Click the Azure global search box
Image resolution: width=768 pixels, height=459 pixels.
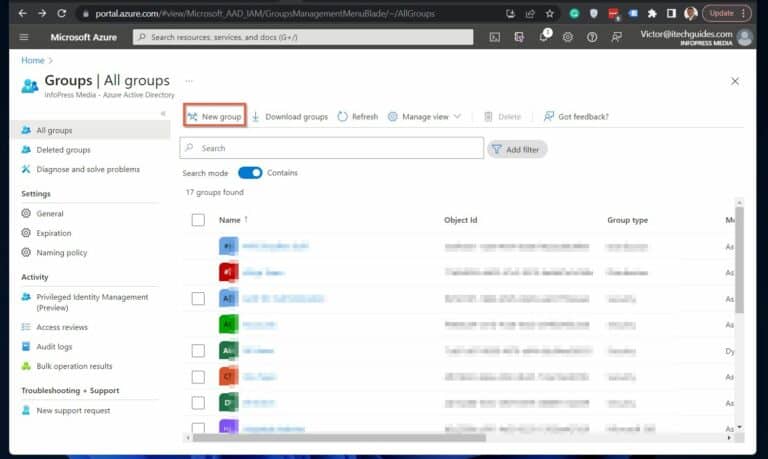pyautogui.click(x=303, y=37)
